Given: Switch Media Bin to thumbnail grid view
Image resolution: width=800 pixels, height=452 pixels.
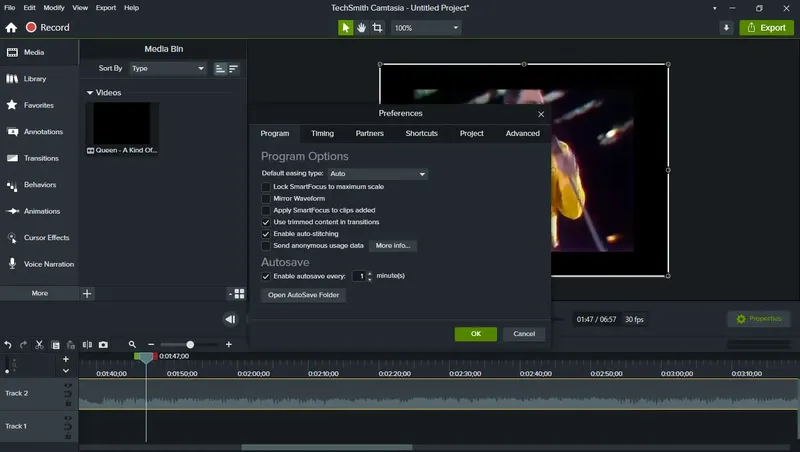Looking at the screenshot, I should point(237,294).
